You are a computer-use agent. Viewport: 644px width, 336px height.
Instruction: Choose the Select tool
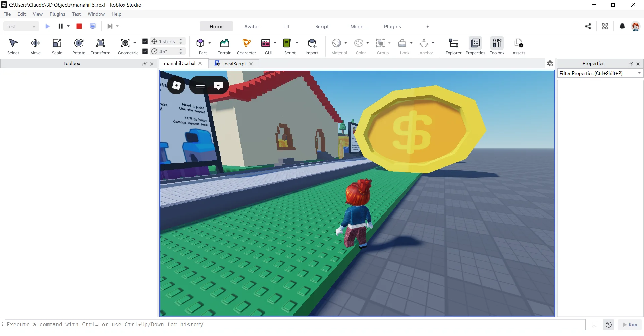click(x=13, y=46)
